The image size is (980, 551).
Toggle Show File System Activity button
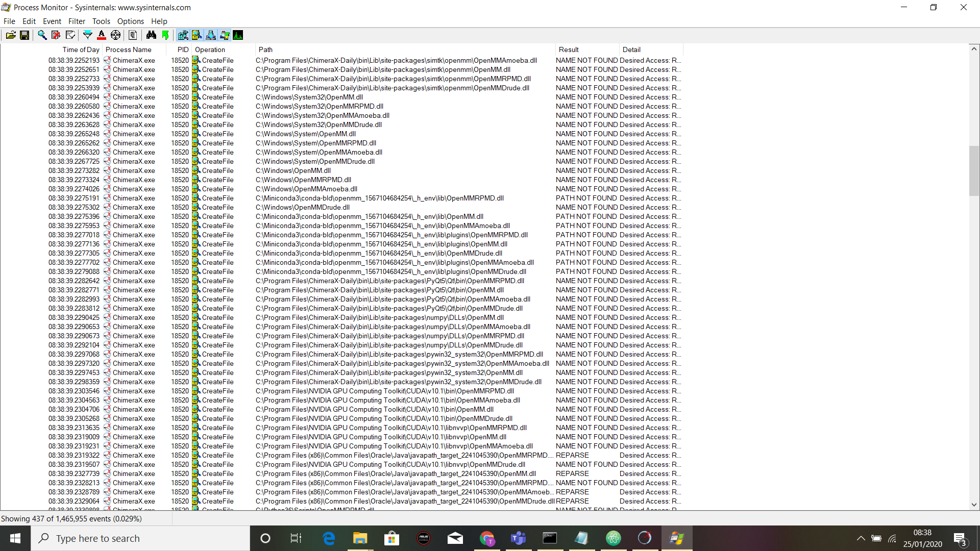pos(197,35)
